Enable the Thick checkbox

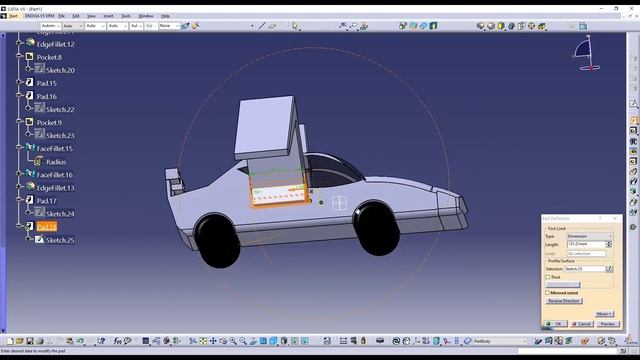pyautogui.click(x=548, y=277)
